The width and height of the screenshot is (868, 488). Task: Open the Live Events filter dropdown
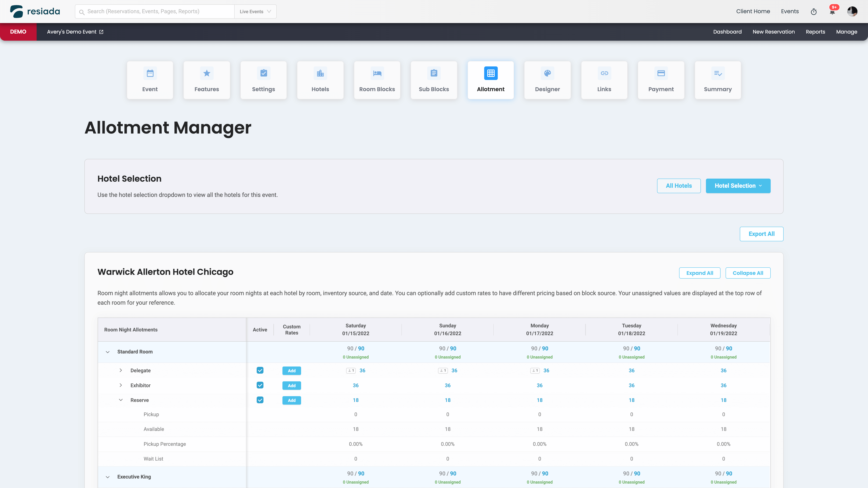coord(255,12)
